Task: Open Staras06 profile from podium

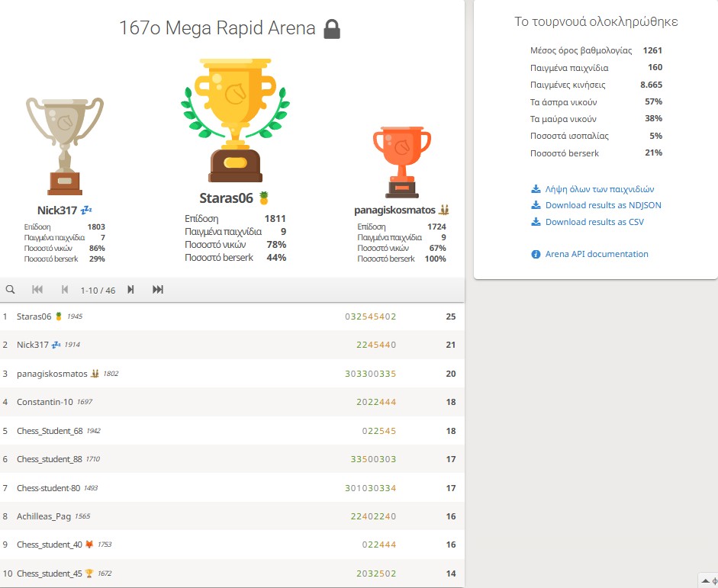Action: tap(226, 198)
